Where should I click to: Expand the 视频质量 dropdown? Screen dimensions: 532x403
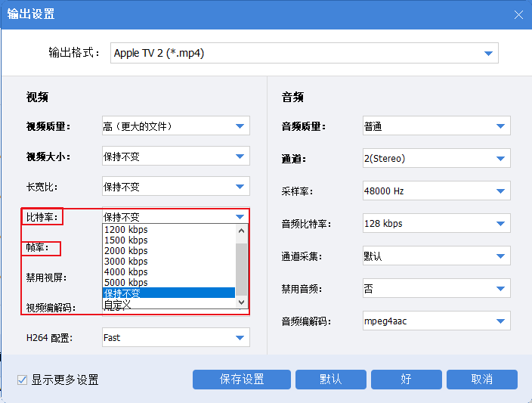[x=240, y=126]
